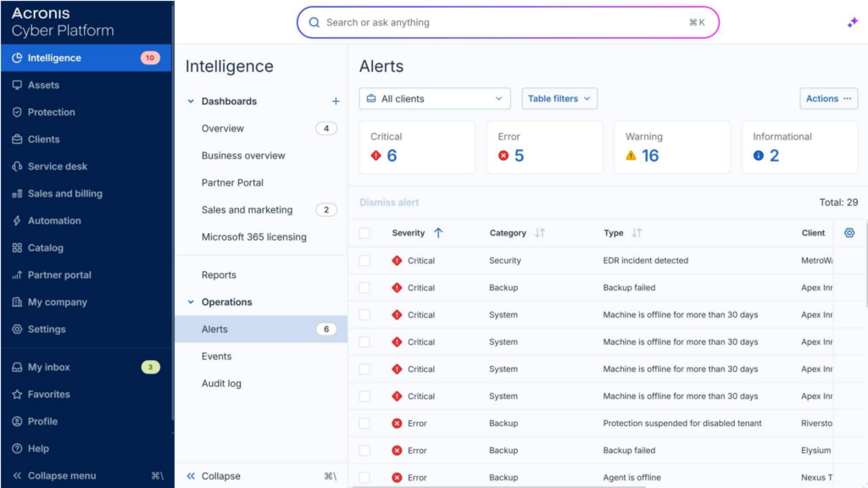Click Help question mark icon
This screenshot has height=488, width=868.
coord(17,448)
